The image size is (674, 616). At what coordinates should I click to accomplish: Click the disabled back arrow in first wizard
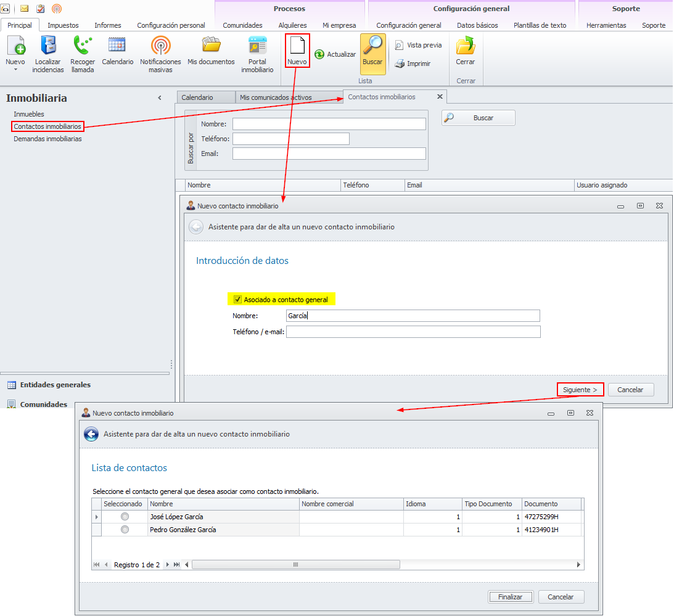196,227
